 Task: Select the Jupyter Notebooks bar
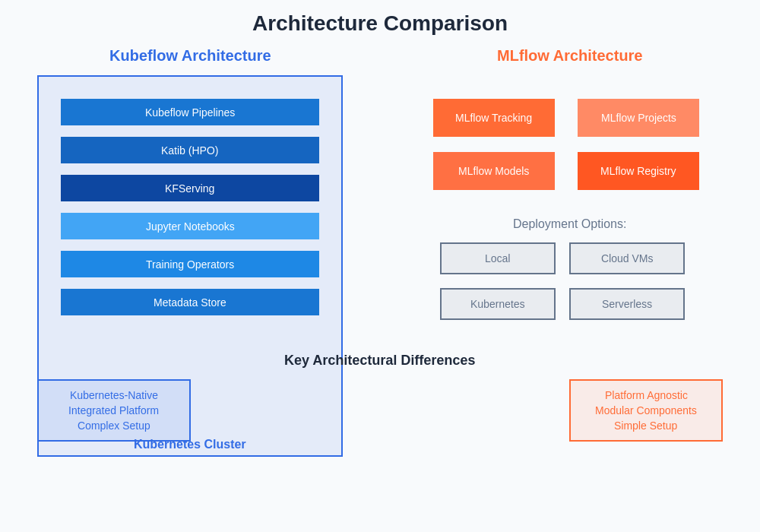[x=190, y=226]
